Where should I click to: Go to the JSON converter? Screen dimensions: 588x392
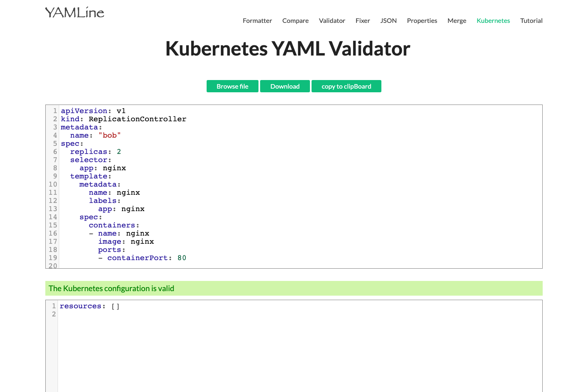click(388, 20)
